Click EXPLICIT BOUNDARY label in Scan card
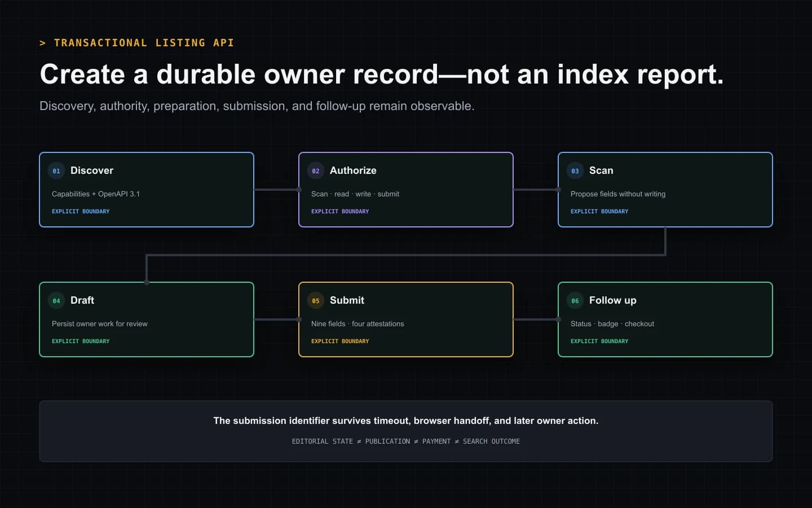This screenshot has height=508, width=812. [599, 211]
